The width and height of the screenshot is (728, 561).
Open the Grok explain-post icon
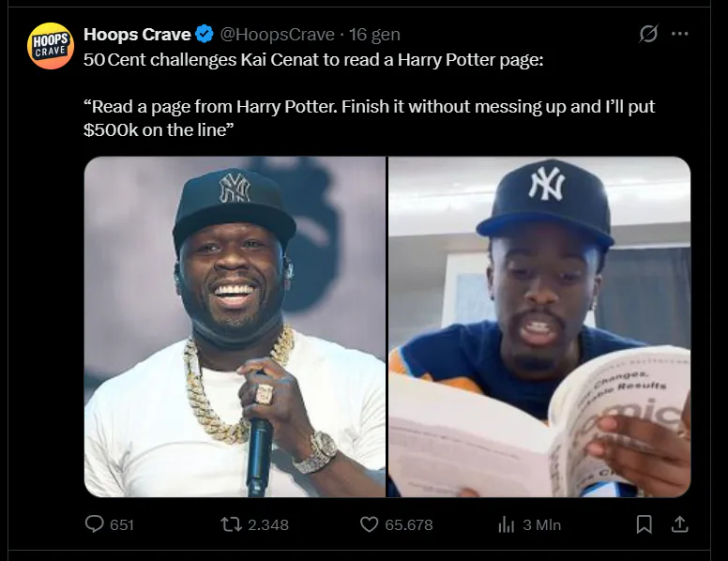(648, 34)
